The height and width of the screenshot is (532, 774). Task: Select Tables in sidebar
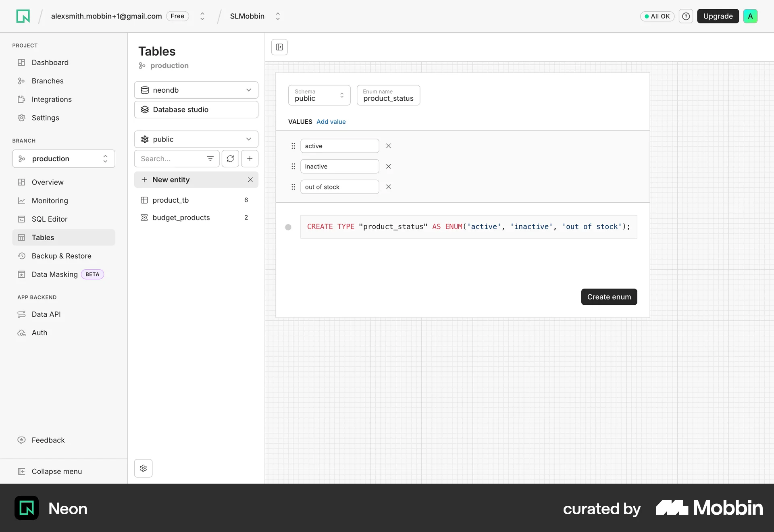click(x=64, y=237)
